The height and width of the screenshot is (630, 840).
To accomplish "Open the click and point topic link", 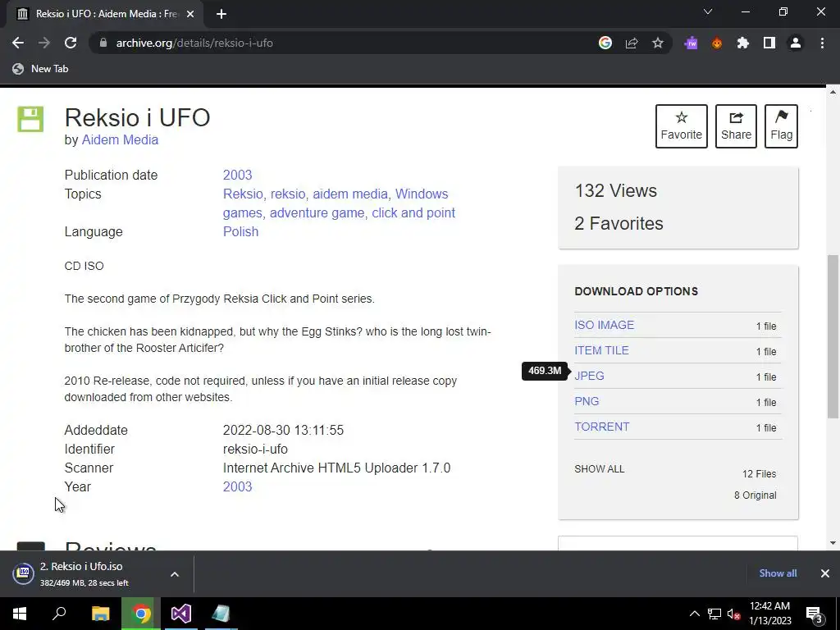I will [x=413, y=212].
